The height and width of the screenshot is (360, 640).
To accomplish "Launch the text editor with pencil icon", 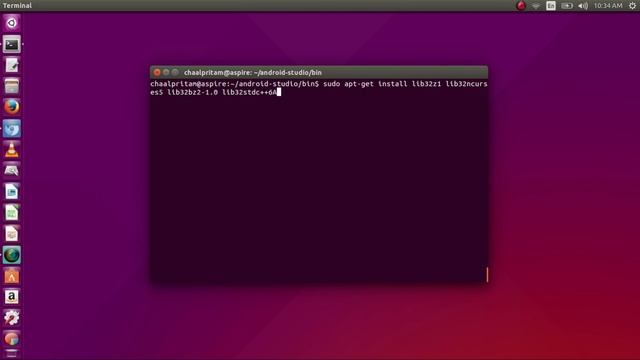I will pos(11,65).
